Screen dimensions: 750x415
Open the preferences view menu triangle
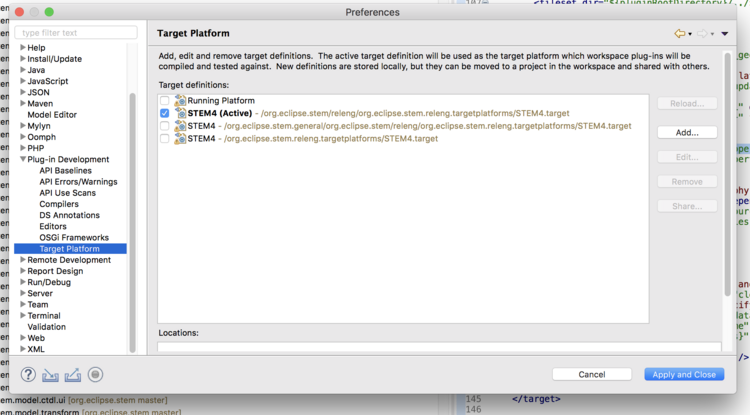click(x=725, y=34)
